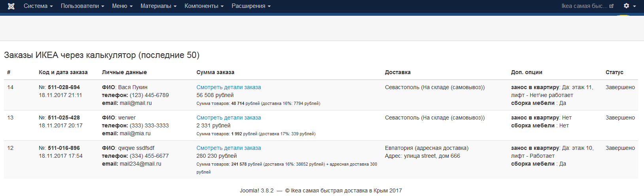Click email mail@mia.ru
Image resolution: width=644 pixels, height=196 pixels.
(x=135, y=133)
